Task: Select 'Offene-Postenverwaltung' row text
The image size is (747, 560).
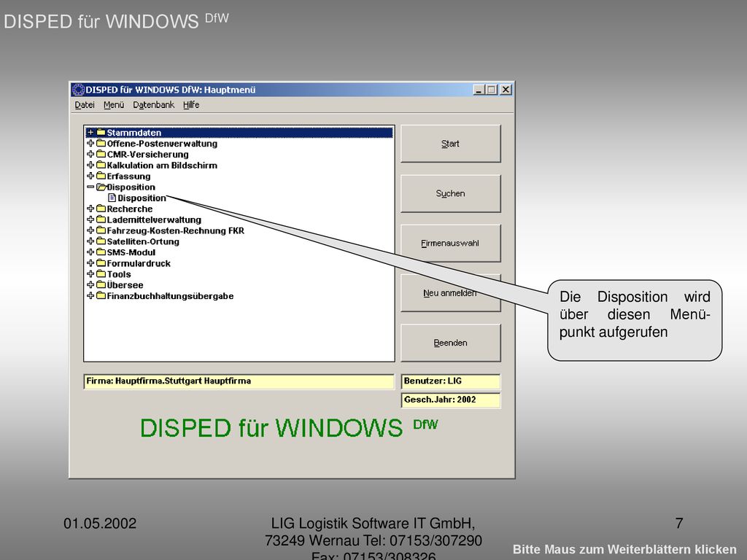Action: (162, 144)
